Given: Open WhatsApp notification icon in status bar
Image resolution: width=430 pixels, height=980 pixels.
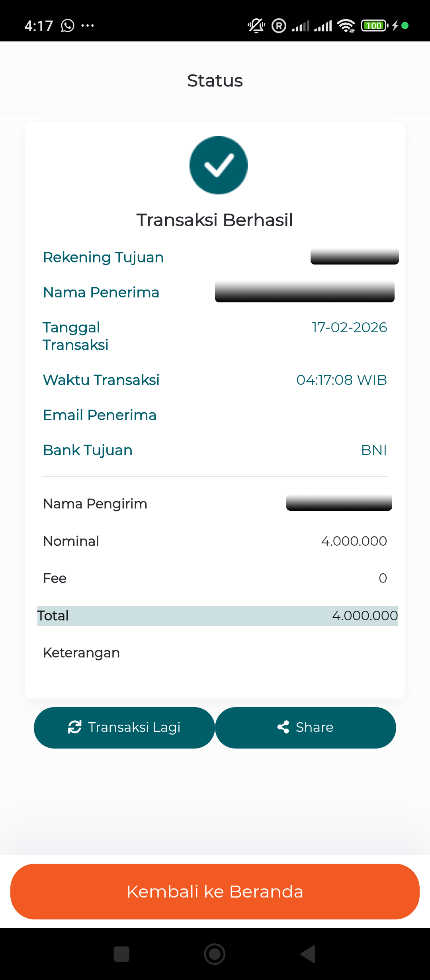Looking at the screenshot, I should 68,26.
